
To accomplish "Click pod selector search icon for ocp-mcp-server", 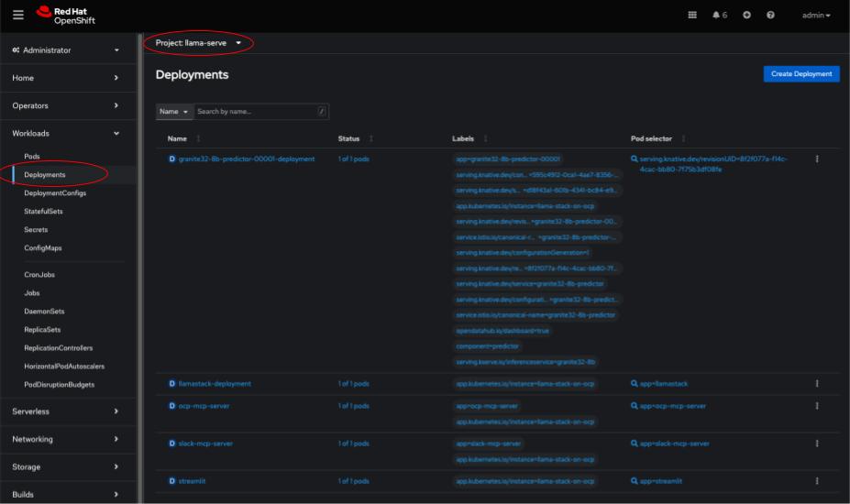I will [x=635, y=406].
